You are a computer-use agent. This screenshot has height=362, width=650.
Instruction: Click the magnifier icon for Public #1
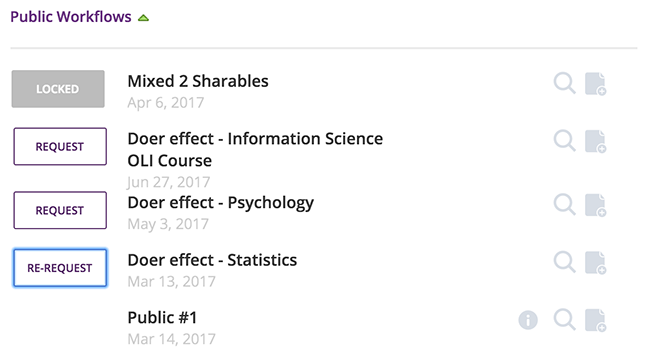(565, 320)
